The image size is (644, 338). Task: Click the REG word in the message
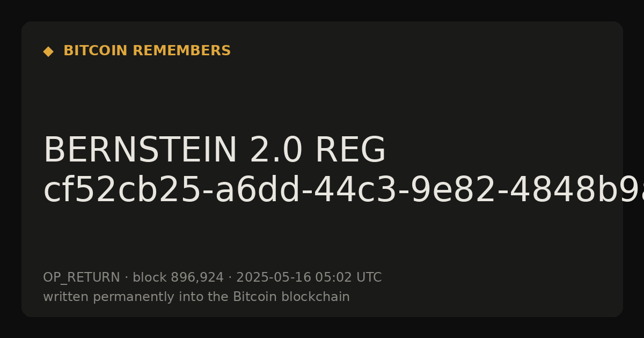click(350, 151)
